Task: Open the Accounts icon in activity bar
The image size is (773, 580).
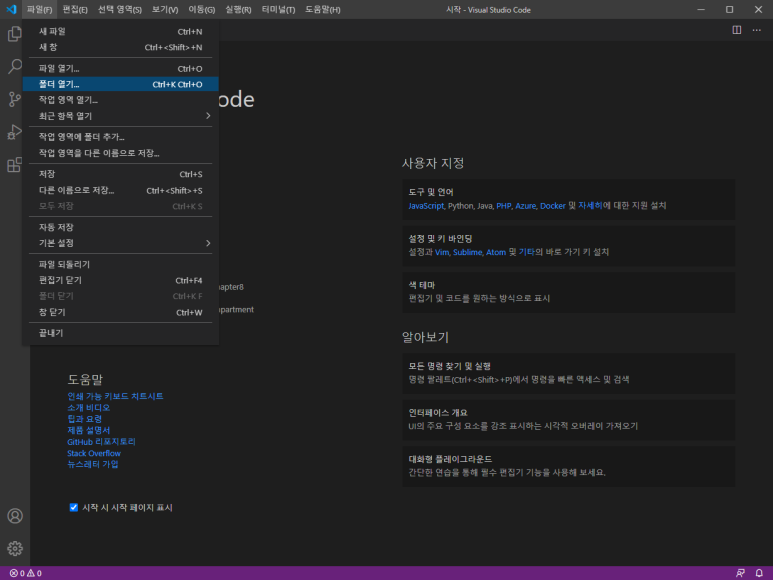Action: (x=15, y=515)
